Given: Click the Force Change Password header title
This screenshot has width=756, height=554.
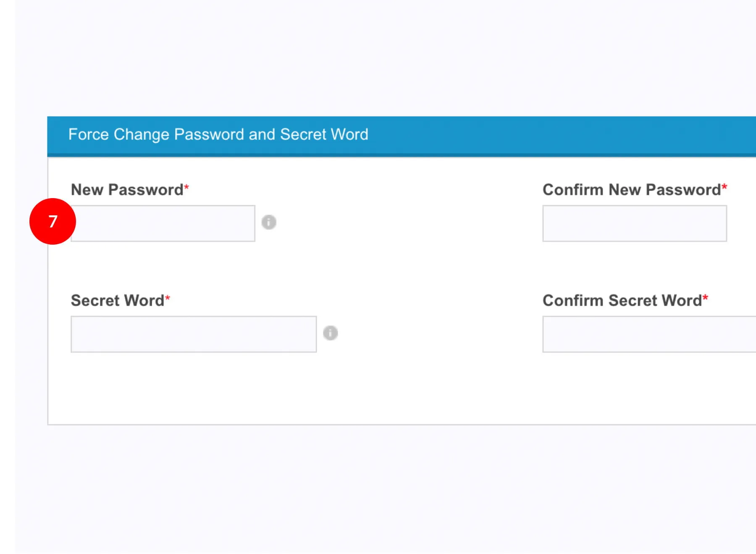Looking at the screenshot, I should pyautogui.click(x=218, y=134).
